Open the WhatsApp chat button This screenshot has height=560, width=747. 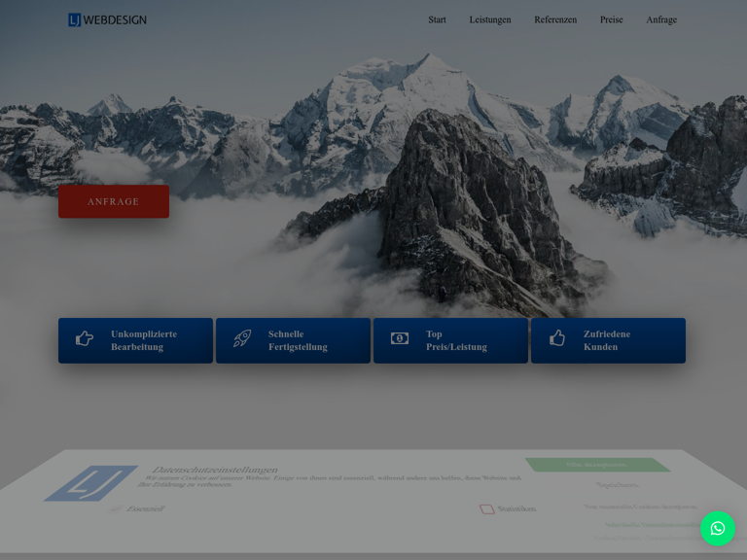[718, 529]
